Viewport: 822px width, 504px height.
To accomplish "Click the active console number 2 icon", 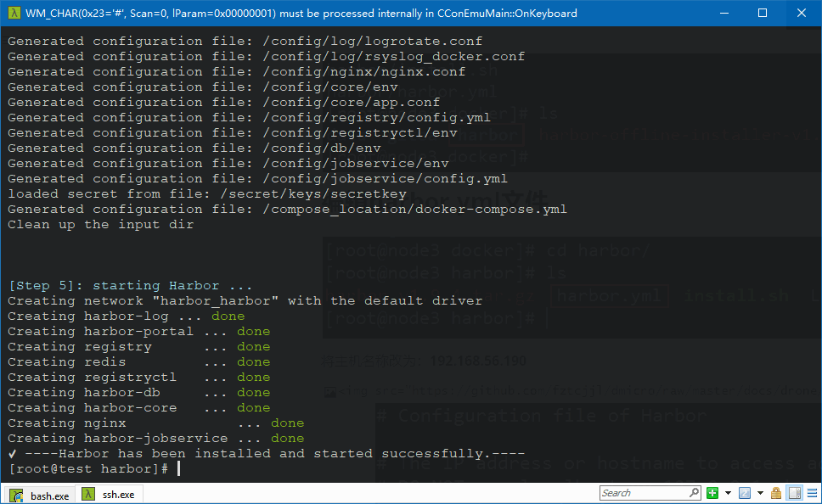I will [x=745, y=493].
